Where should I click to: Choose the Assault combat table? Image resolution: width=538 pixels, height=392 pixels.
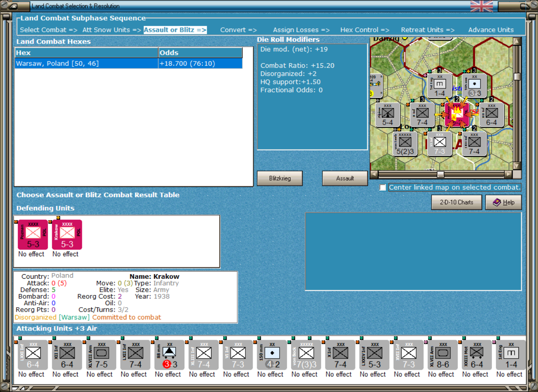(345, 178)
